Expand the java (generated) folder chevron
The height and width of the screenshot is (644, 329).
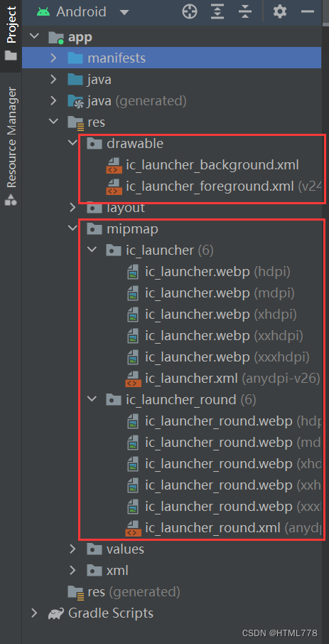coord(53,100)
